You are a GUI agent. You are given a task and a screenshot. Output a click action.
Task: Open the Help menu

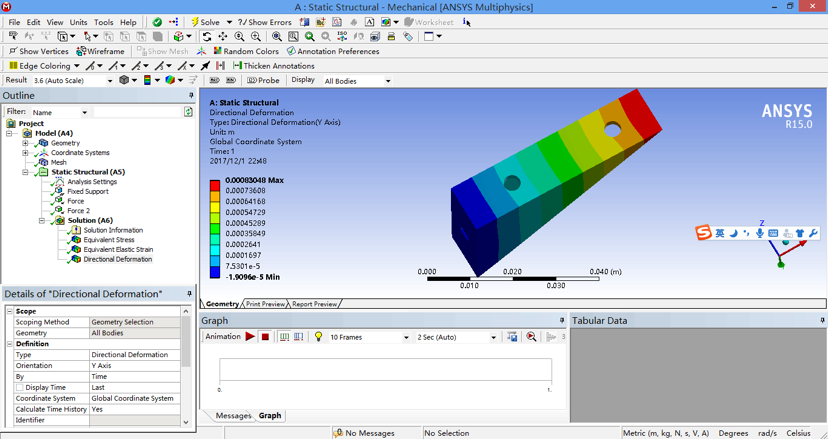point(128,22)
